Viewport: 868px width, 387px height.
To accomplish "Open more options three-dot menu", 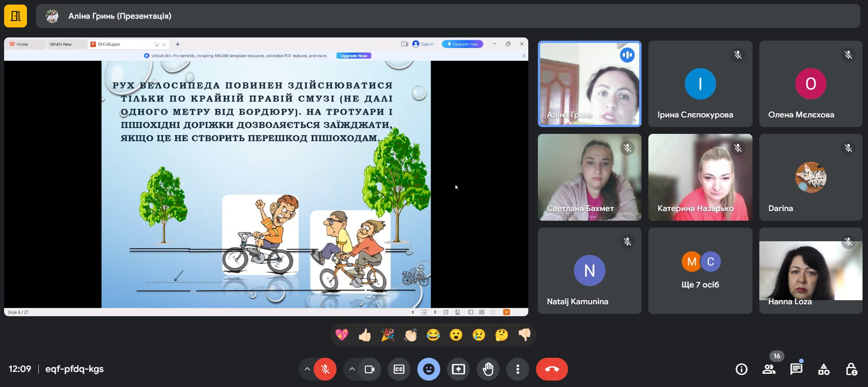I will [517, 369].
